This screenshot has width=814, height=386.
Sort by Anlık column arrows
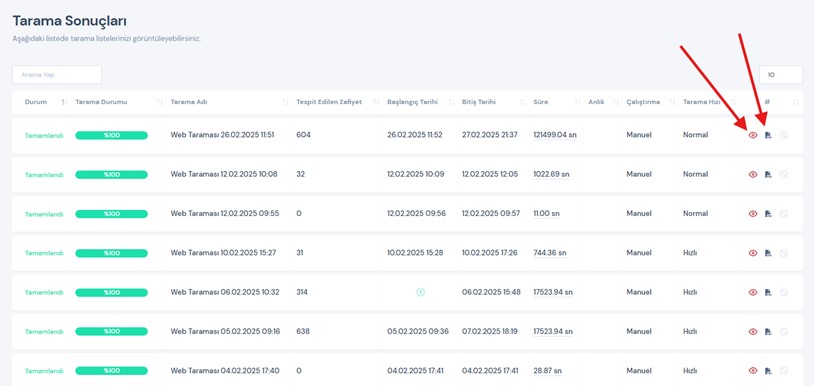tap(616, 102)
